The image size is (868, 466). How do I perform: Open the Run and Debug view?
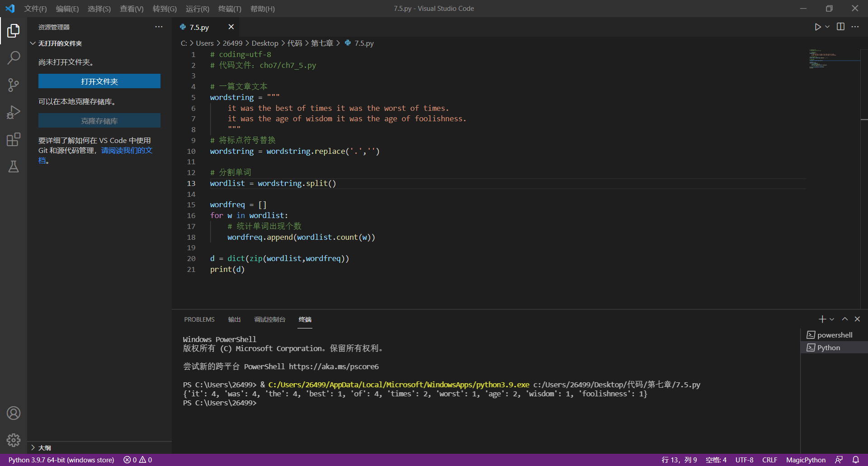(x=14, y=112)
